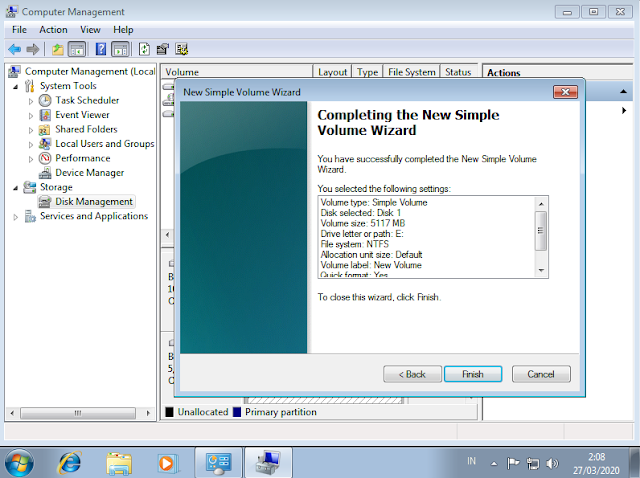640x478 pixels.
Task: Click the taskbar clock showing 2:08
Action: [596, 456]
